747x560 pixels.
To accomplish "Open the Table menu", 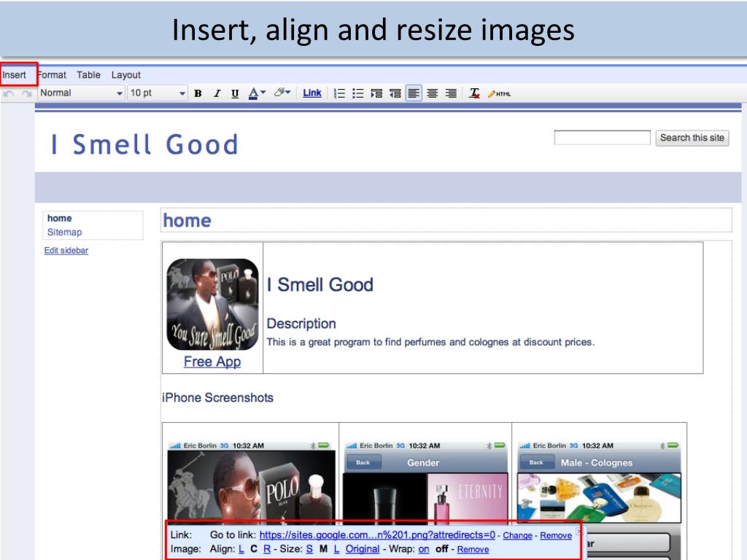I will pos(88,75).
